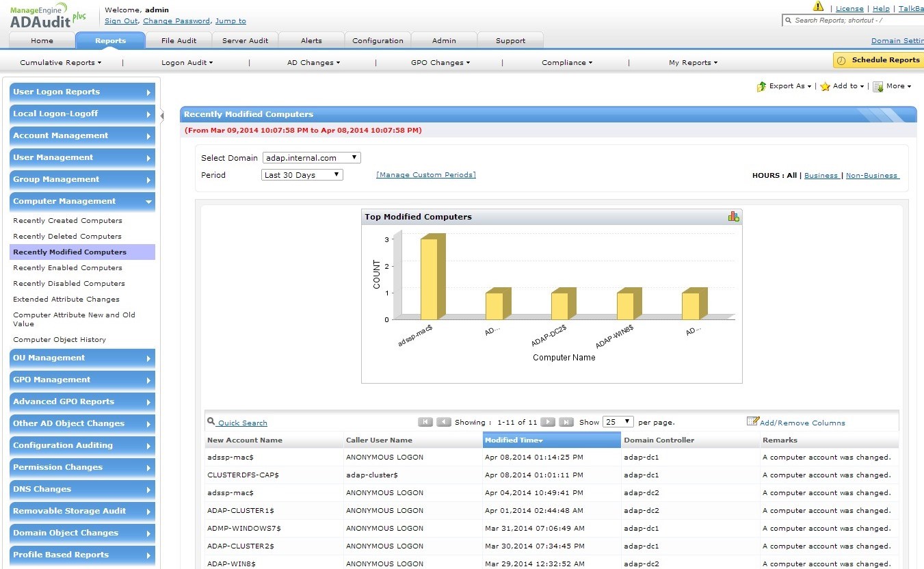Click the Schedule Reports button
Viewport: 924px width, 569px height.
[878, 60]
